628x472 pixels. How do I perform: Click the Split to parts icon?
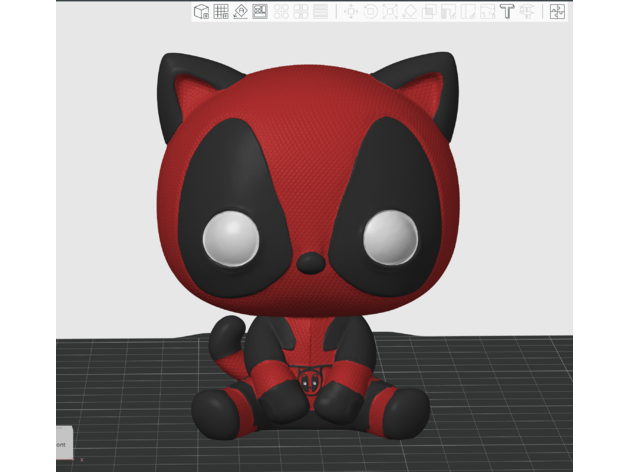coord(301,12)
